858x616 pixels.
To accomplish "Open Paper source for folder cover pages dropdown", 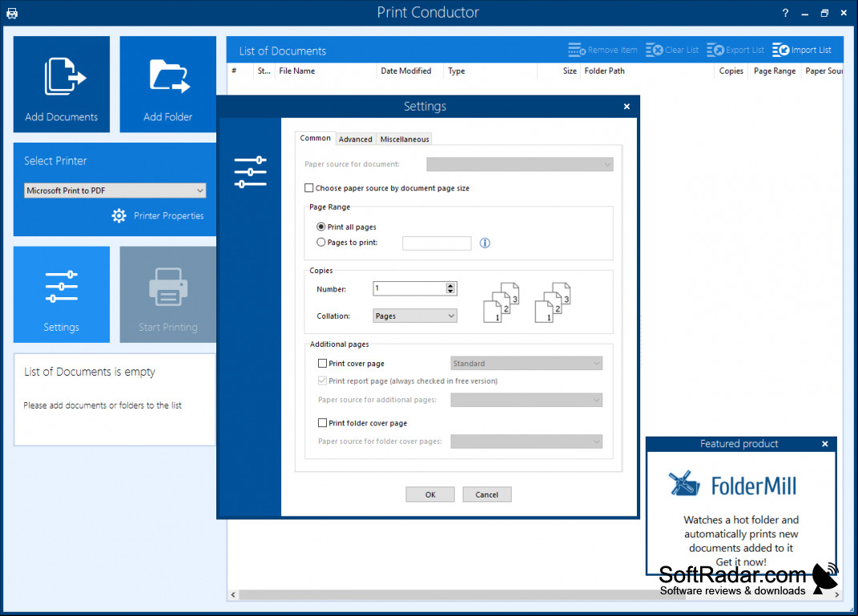I will click(x=526, y=441).
